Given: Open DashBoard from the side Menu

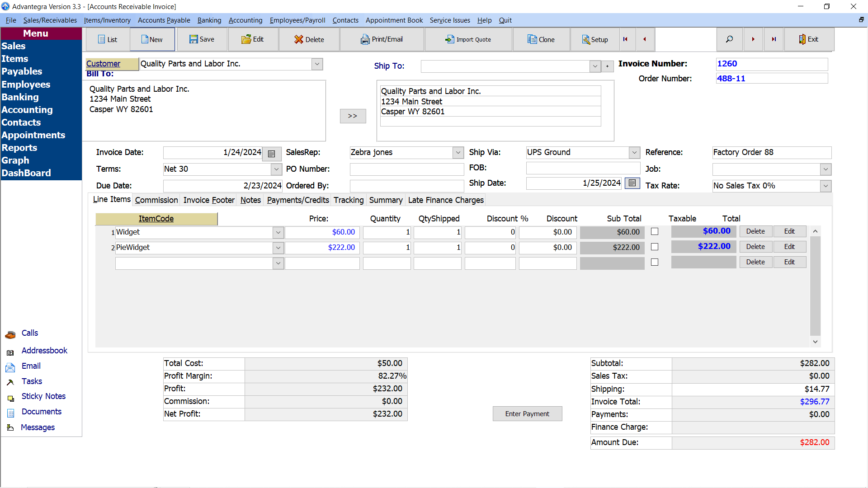Looking at the screenshot, I should point(26,173).
